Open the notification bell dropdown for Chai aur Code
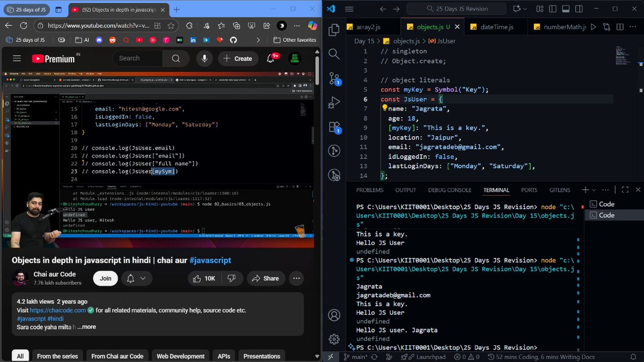Image resolution: width=644 pixels, height=362 pixels. pyautogui.click(x=136, y=278)
